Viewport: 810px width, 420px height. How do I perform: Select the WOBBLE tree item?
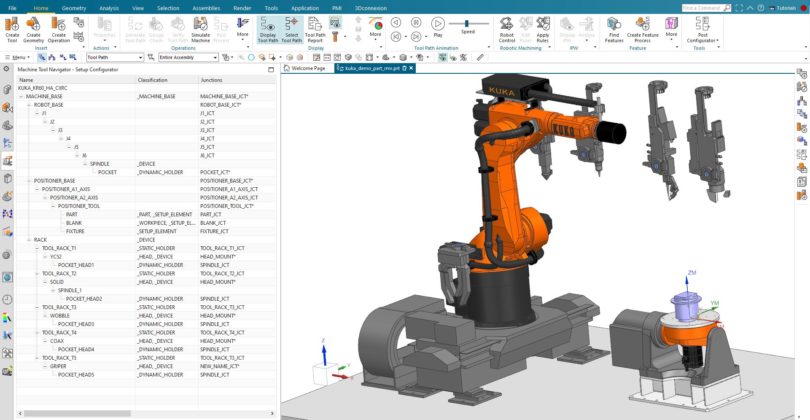(59, 316)
